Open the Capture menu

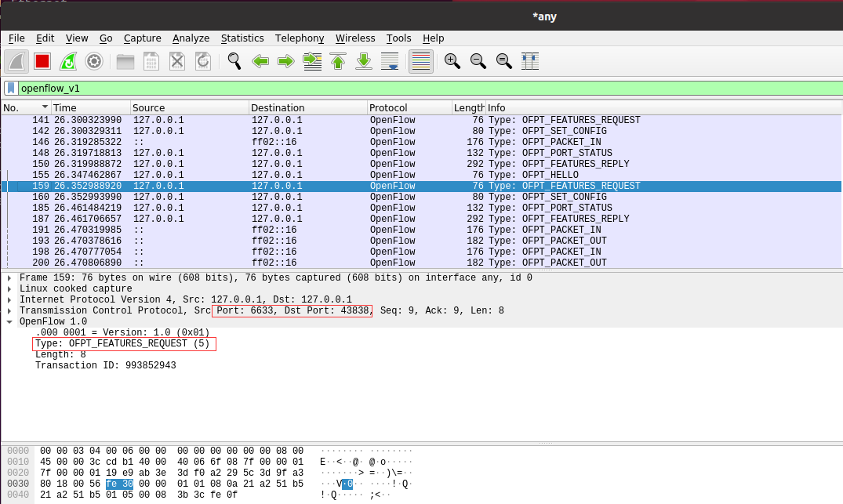(143, 38)
